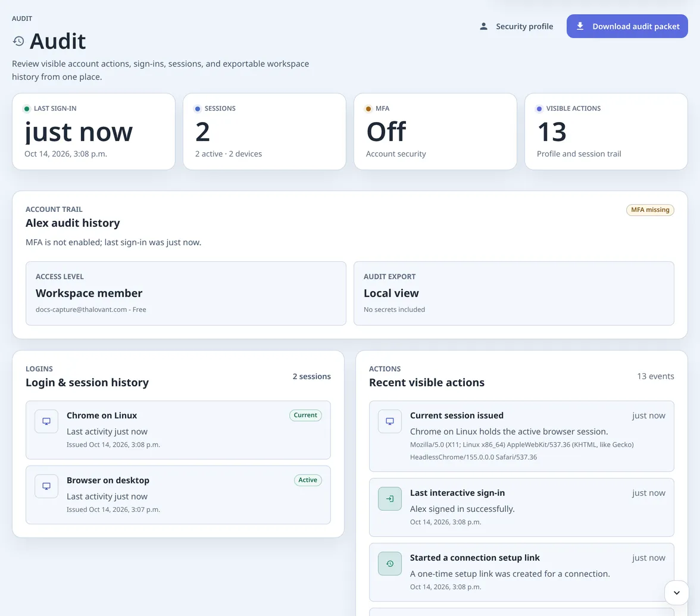Open the Last sign-in summary card

94,131
